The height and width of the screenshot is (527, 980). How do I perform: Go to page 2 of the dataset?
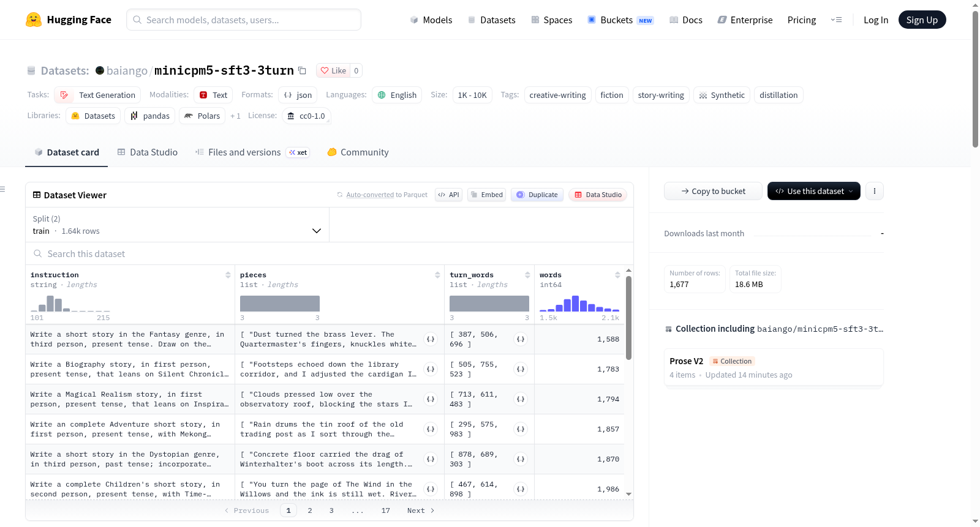click(x=310, y=510)
